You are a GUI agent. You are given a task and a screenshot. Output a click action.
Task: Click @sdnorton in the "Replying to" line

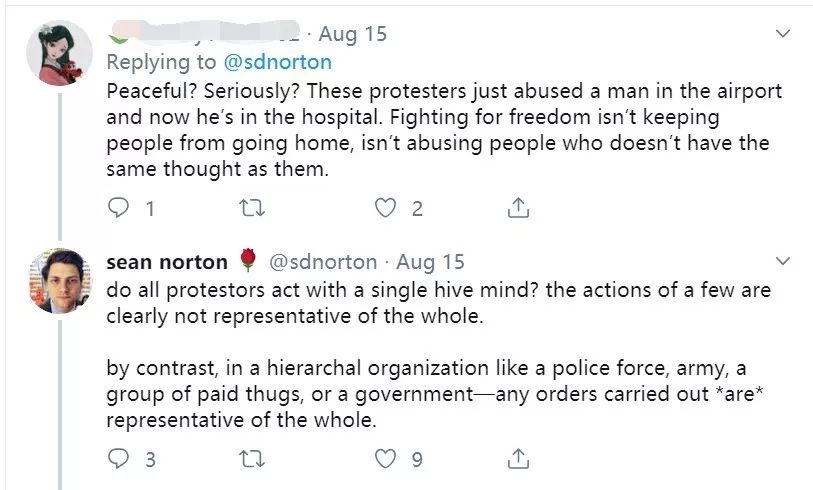(276, 62)
